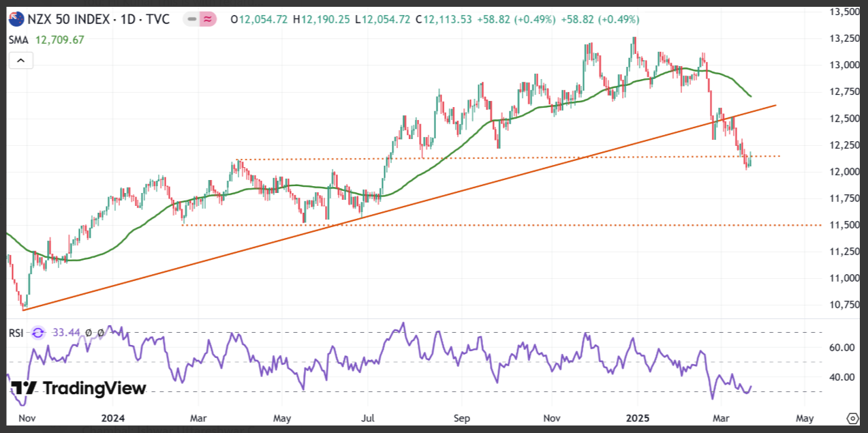Click the New Zealand flag symbol icon
This screenshot has height=433, width=868.
pyautogui.click(x=16, y=20)
